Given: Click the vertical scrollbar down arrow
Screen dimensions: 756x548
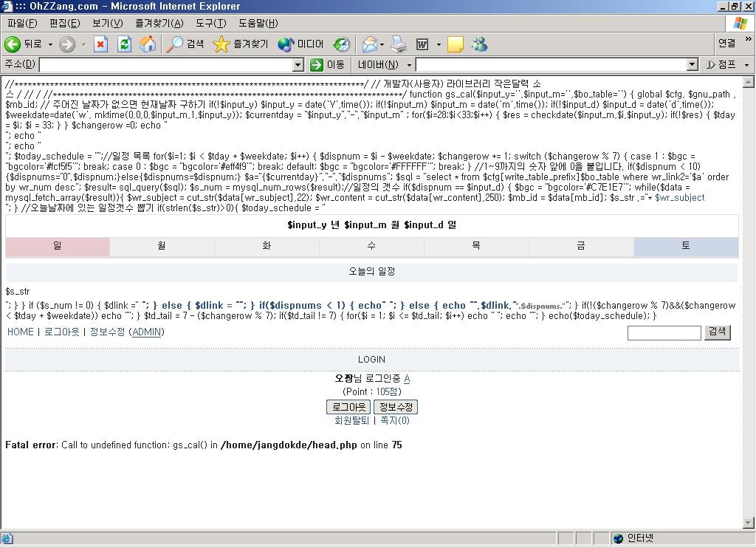Looking at the screenshot, I should (749, 524).
